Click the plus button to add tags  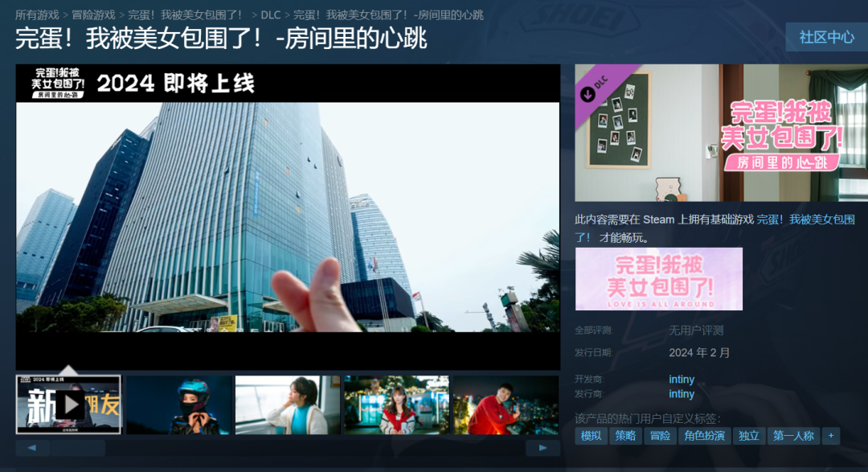[x=831, y=436]
